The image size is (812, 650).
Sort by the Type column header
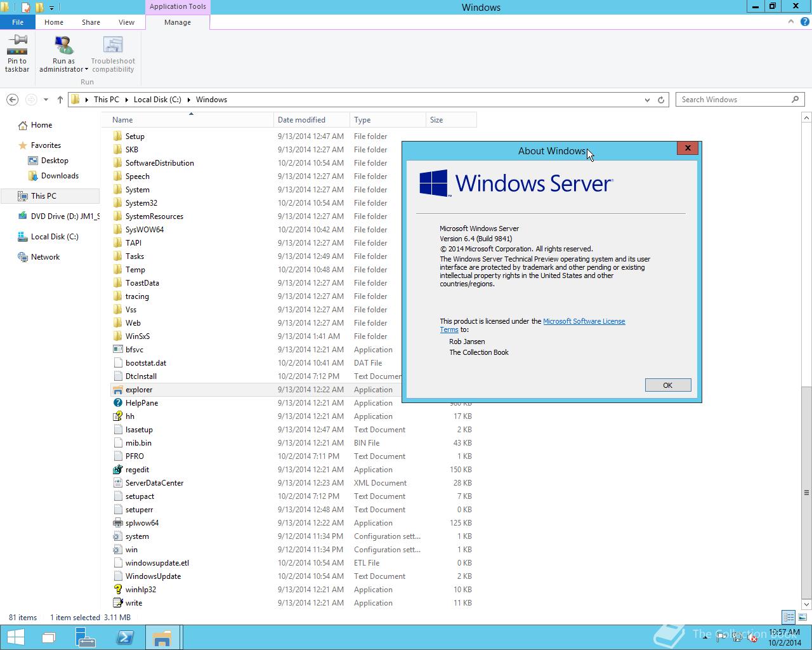388,120
